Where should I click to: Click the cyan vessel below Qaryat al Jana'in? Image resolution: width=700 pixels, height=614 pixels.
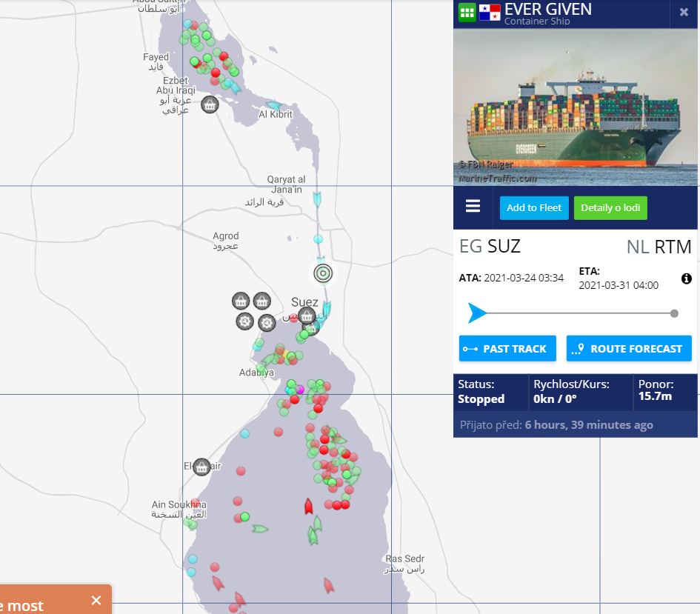point(318,199)
